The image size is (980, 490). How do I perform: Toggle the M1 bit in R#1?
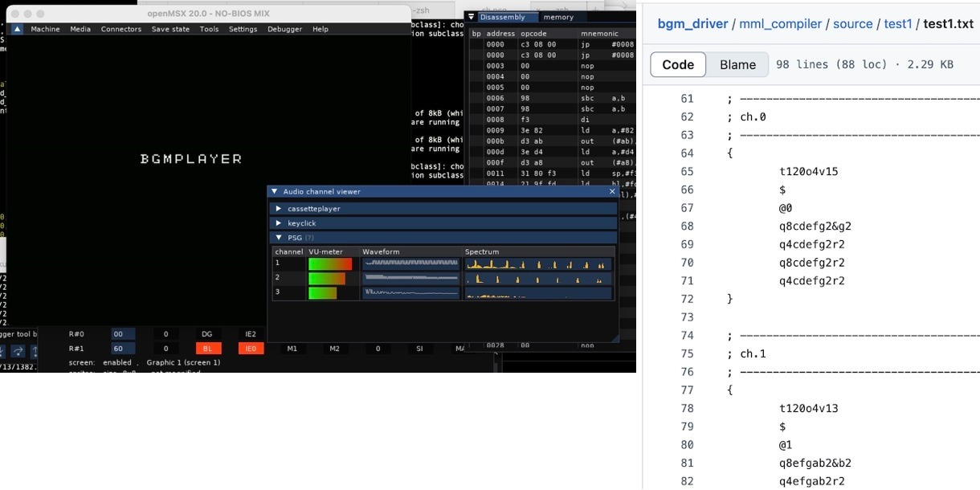coord(292,349)
